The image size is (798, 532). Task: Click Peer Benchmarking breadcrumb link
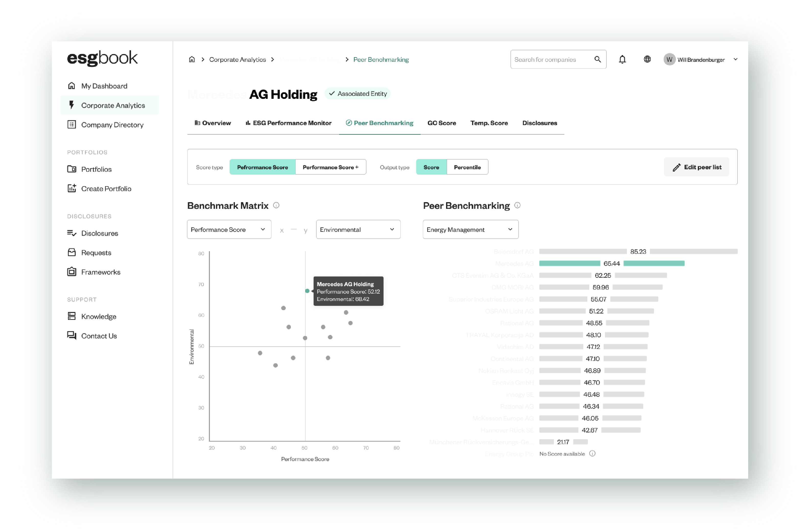[x=381, y=59]
